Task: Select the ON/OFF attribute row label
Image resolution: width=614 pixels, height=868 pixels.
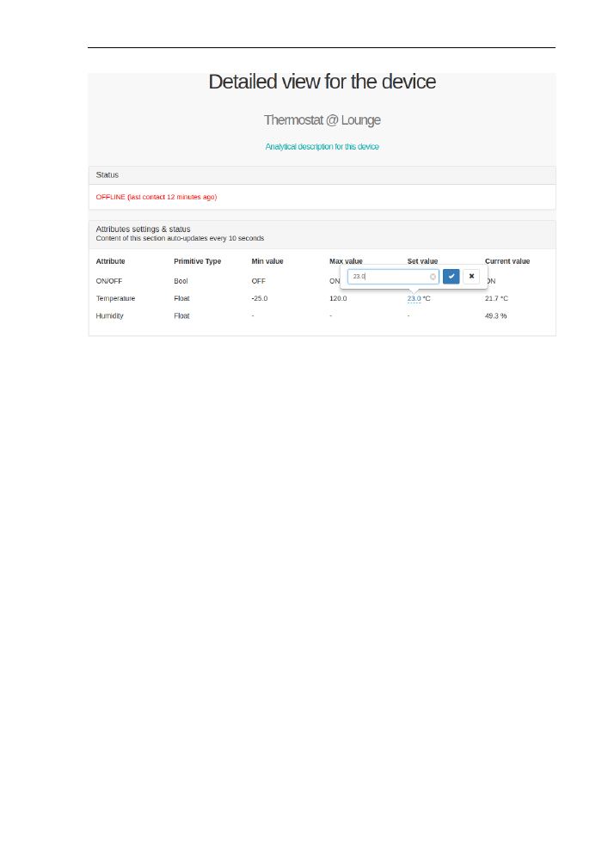Action: 108,281
